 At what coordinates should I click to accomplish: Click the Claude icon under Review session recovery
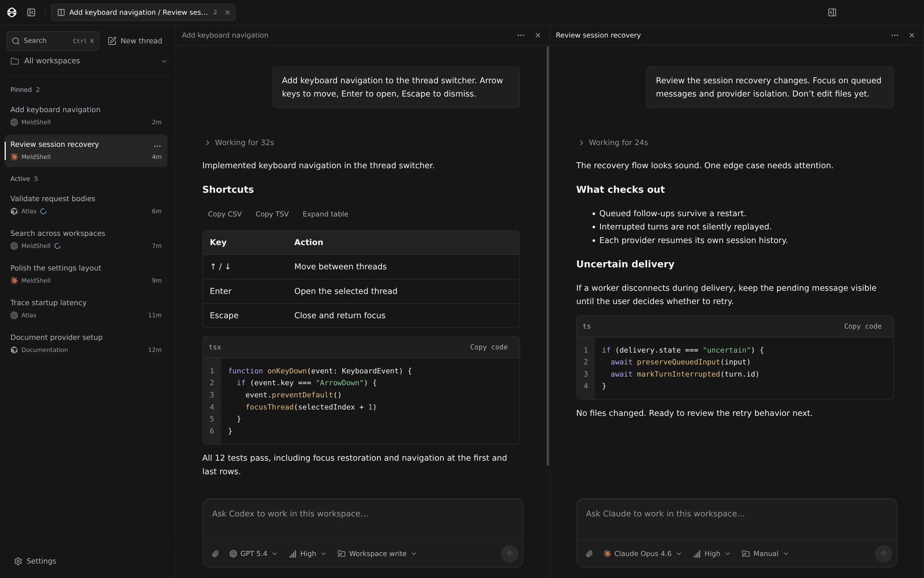[x=14, y=157]
